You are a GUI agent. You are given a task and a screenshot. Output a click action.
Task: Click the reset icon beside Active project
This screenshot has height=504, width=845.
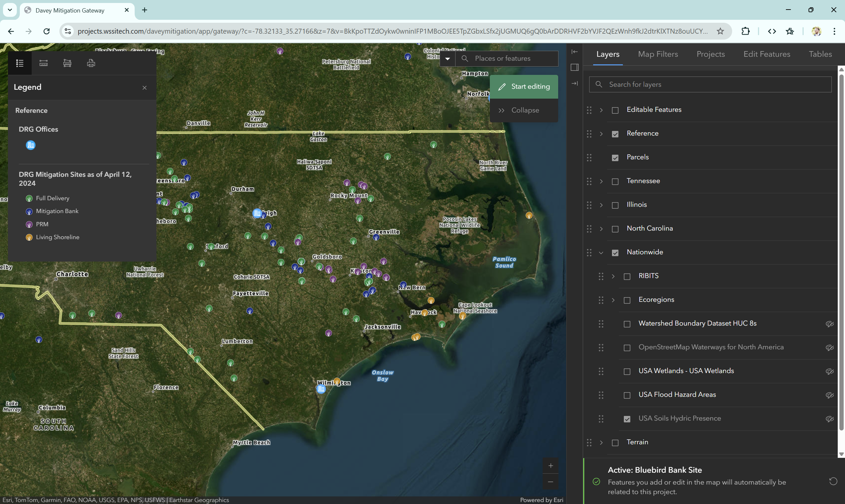click(x=833, y=481)
